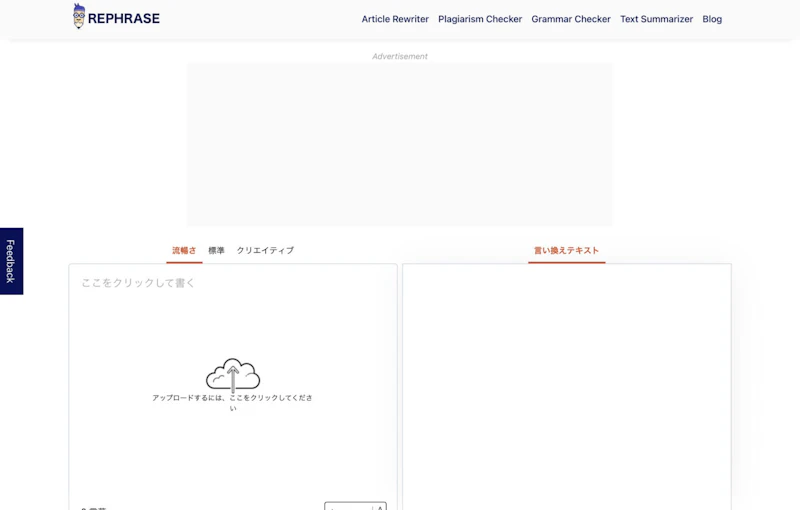Switch to the クリエイティブ mode tab

[265, 250]
